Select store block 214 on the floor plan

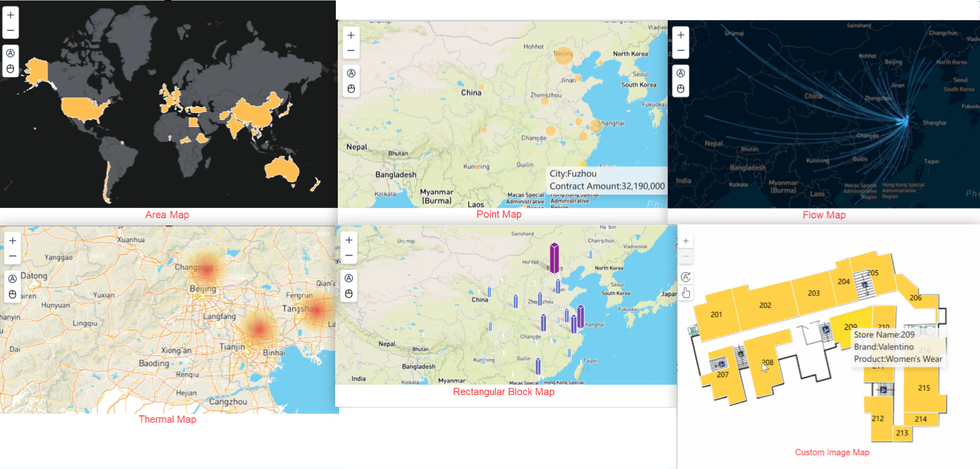coord(921,419)
